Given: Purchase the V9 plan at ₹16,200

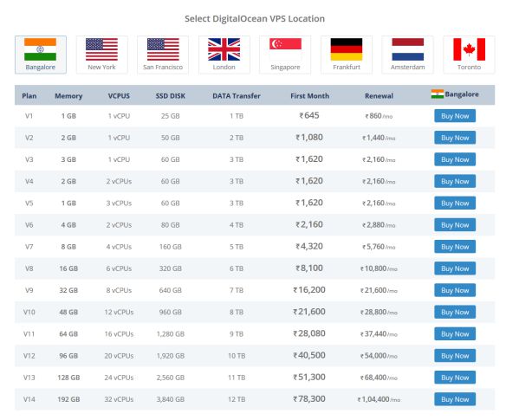Looking at the screenshot, I should click(x=455, y=291).
